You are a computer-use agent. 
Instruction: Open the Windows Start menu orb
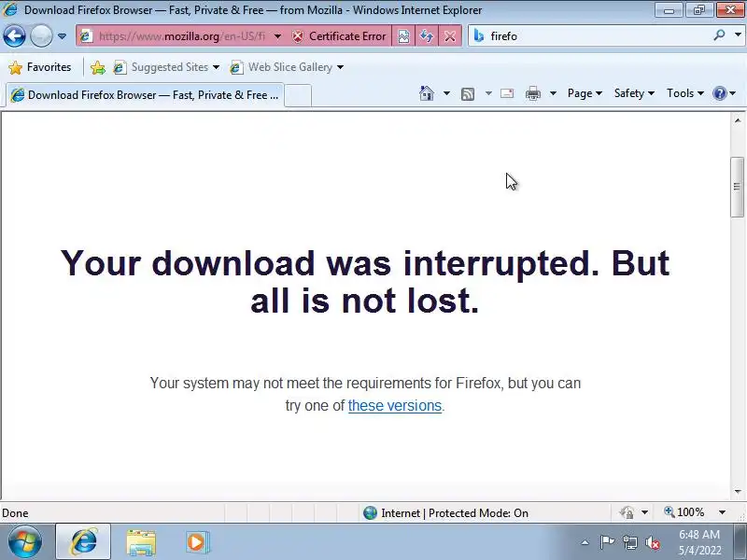pos(24,542)
